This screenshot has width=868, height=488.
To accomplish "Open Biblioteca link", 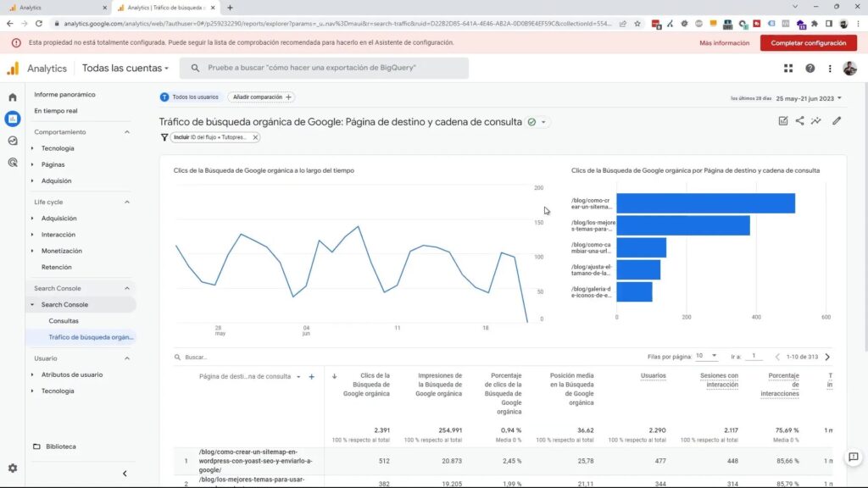I will click(61, 446).
